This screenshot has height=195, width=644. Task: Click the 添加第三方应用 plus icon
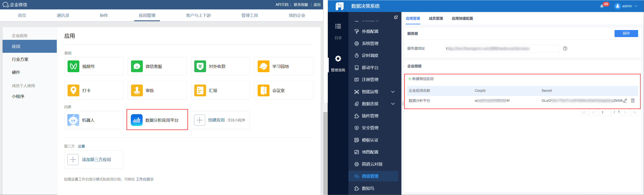click(73, 159)
